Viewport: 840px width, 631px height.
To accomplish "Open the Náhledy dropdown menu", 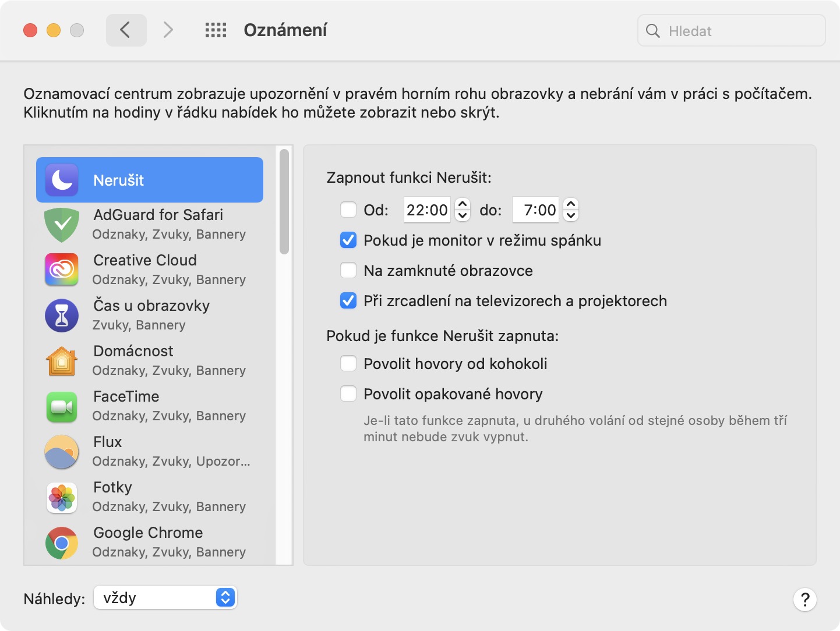I will point(165,597).
